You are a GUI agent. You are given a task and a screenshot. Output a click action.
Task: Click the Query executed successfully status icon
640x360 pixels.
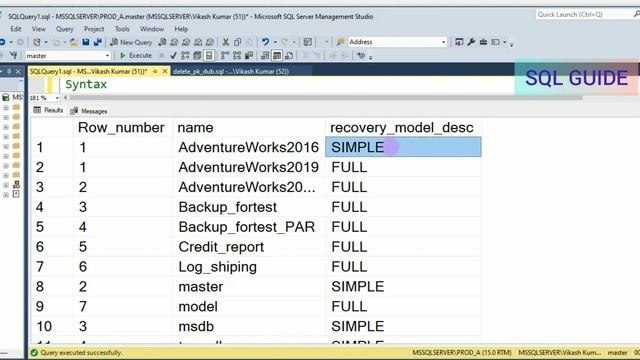pyautogui.click(x=34, y=353)
